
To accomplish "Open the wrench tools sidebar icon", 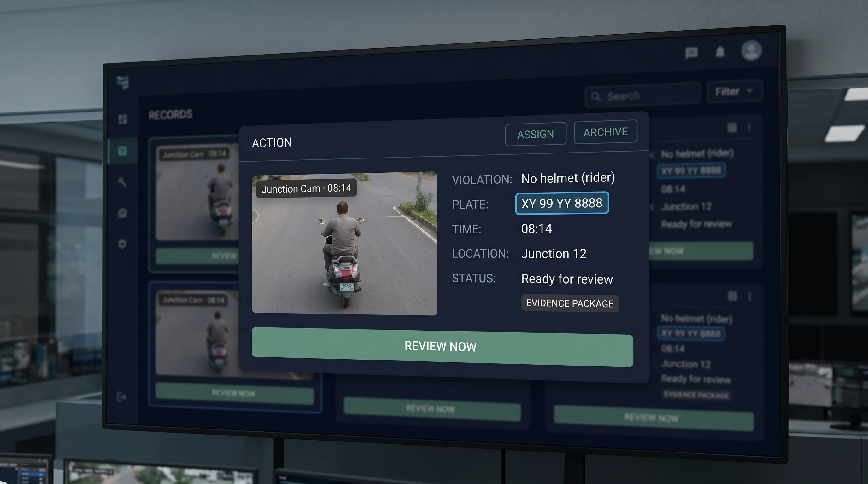I will (122, 182).
